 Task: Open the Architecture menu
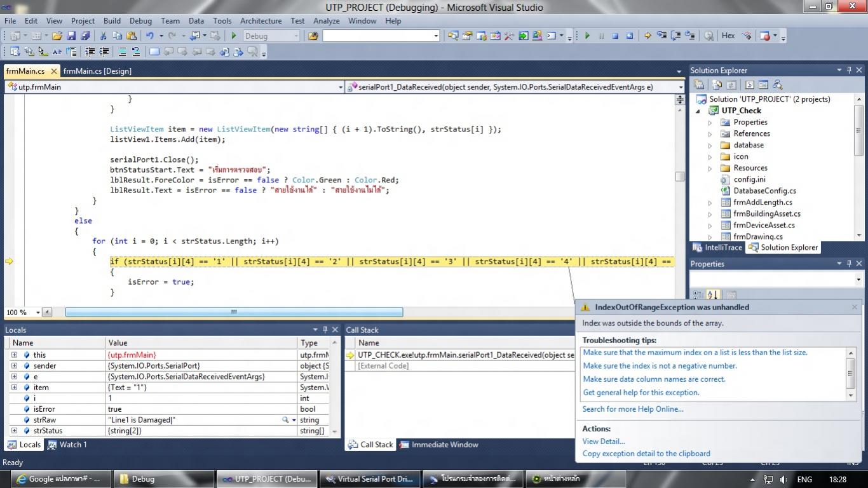pyautogui.click(x=261, y=21)
